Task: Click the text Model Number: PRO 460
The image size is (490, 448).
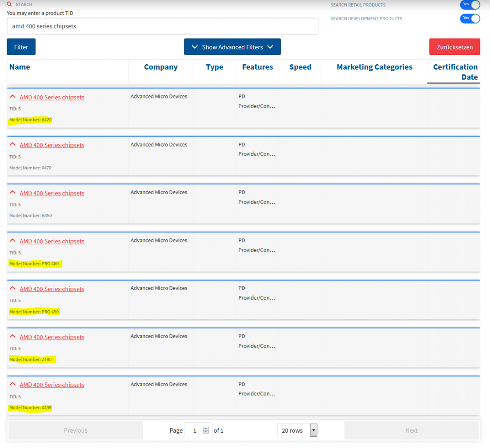Action: pos(34,264)
